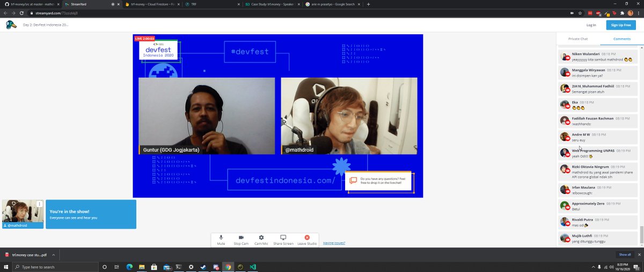
Task: Click the Log In link
Action: tap(591, 25)
